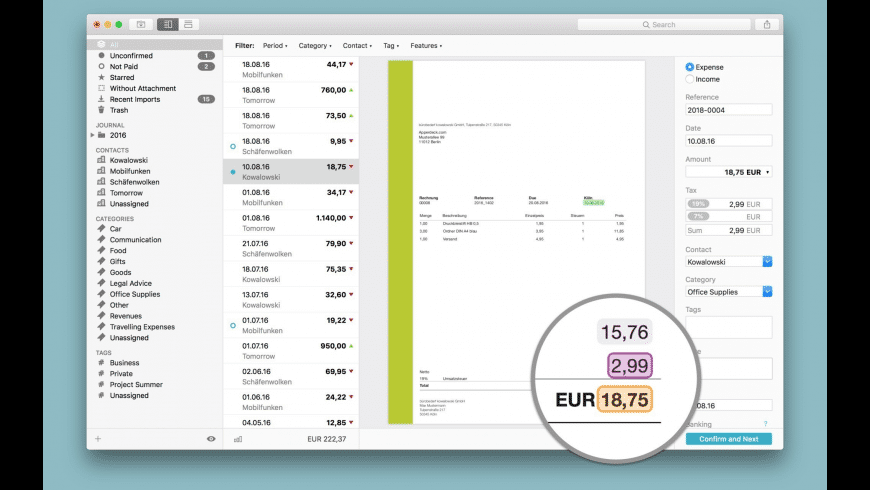Open the Amount currency dropdown
Viewport: 870px width, 490px height.
coord(768,172)
